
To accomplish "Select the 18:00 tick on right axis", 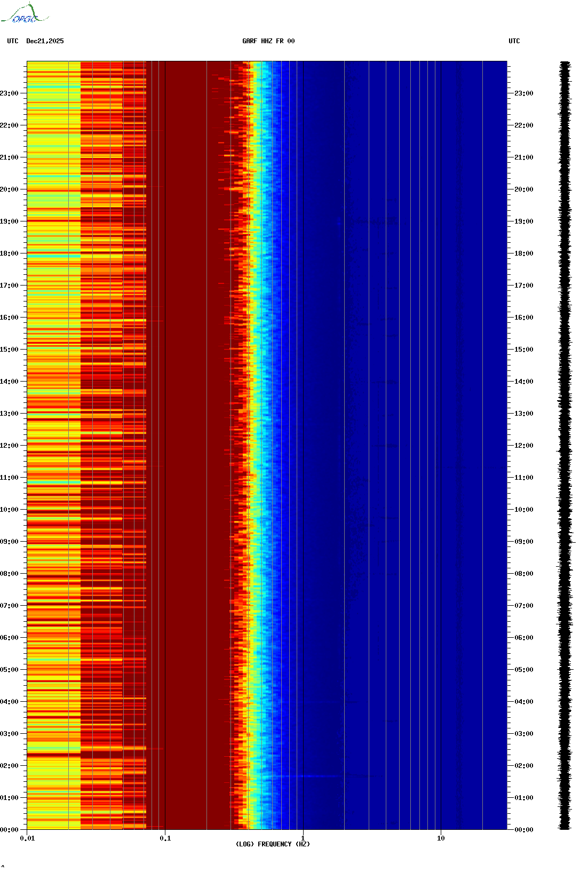I will pos(523,253).
